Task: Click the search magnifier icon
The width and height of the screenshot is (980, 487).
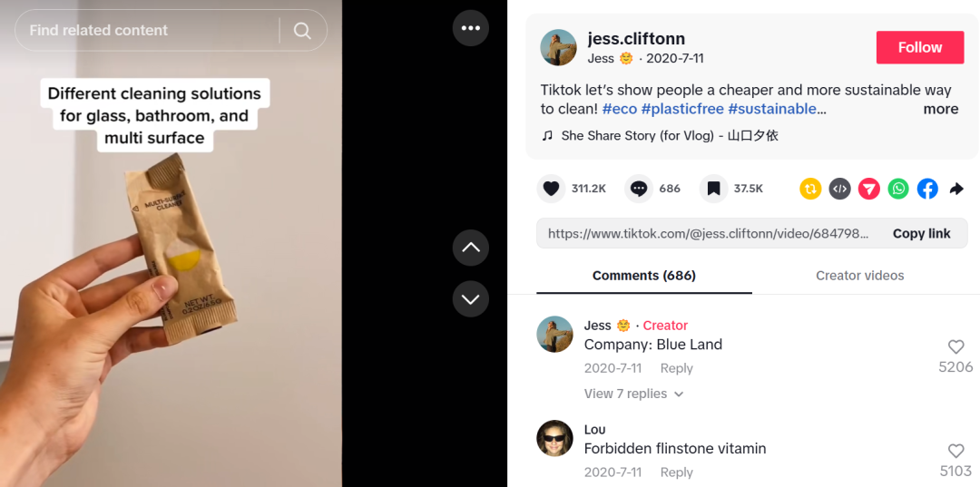Action: pyautogui.click(x=302, y=31)
